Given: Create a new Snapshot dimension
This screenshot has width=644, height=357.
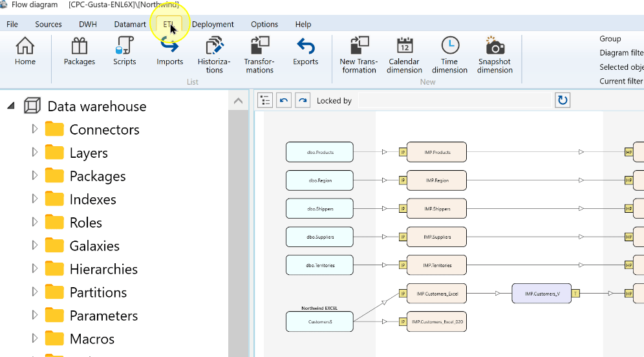Looking at the screenshot, I should click(495, 56).
